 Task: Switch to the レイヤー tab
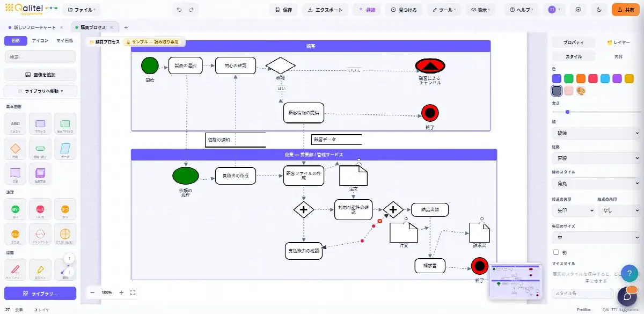pyautogui.click(x=618, y=42)
